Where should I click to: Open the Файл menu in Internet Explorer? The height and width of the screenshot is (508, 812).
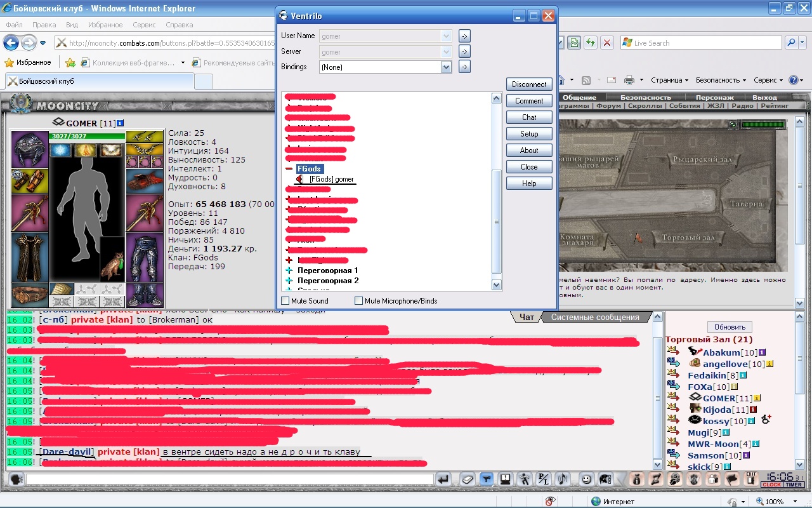coord(14,25)
